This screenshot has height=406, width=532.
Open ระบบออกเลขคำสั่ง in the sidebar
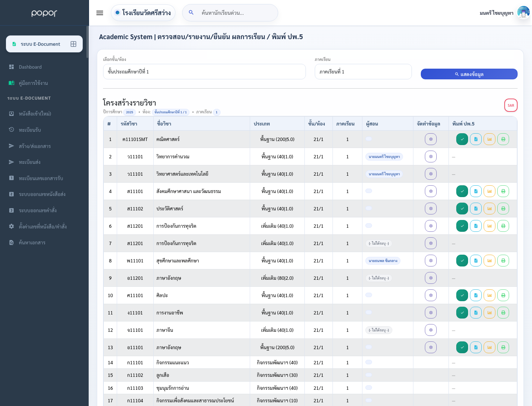pos(44,210)
